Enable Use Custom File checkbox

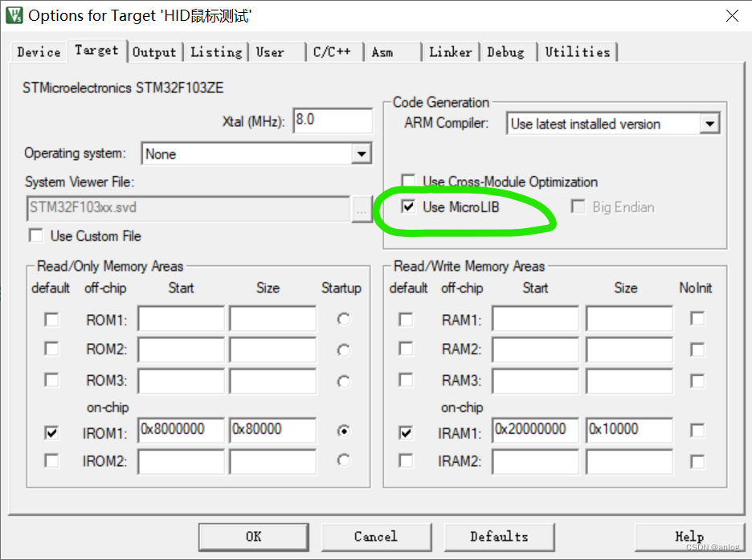pos(36,236)
